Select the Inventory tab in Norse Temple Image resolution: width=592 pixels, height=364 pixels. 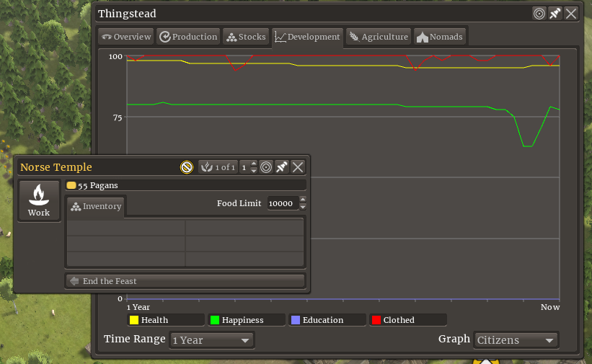point(97,206)
